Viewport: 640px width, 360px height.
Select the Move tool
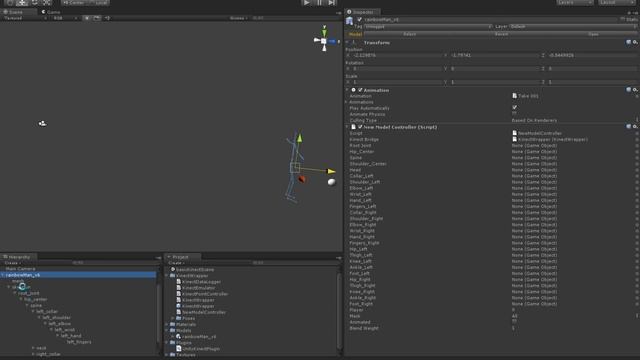tap(22, 2)
